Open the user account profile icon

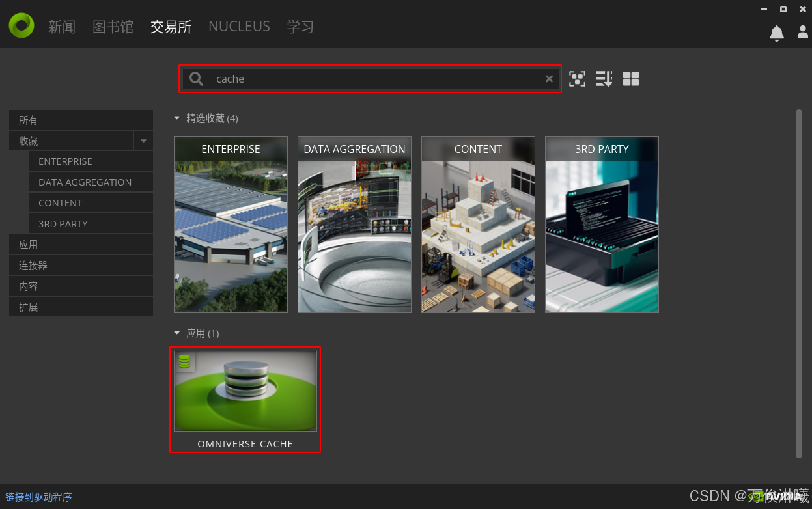point(803,32)
